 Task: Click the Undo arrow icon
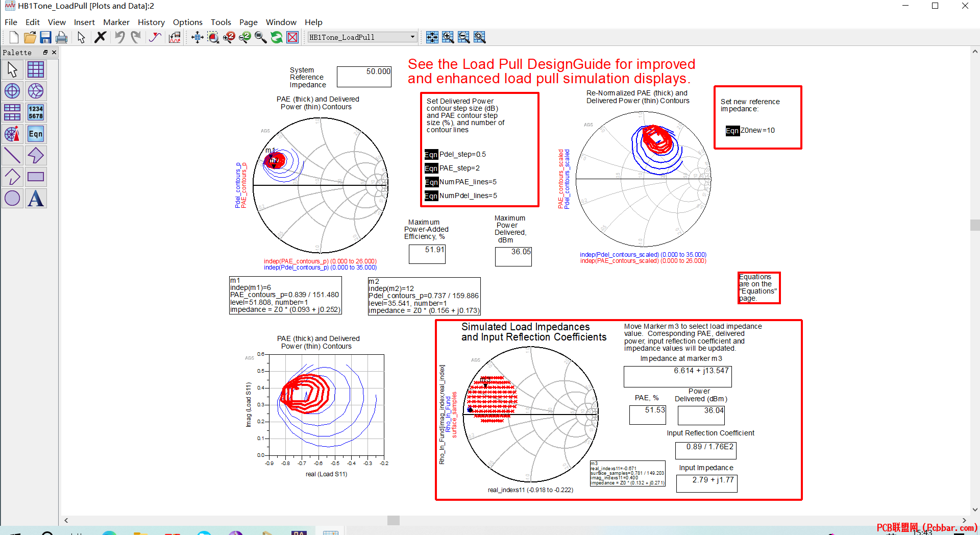point(120,37)
